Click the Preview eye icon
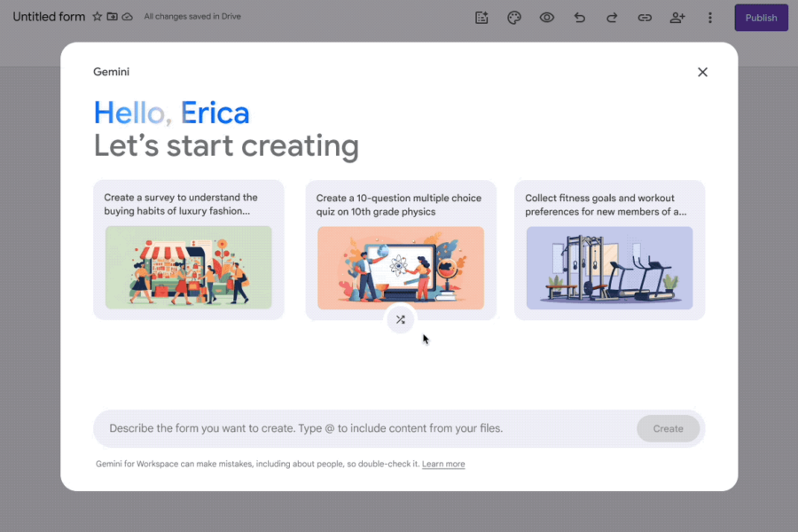This screenshot has width=798, height=532. click(547, 17)
